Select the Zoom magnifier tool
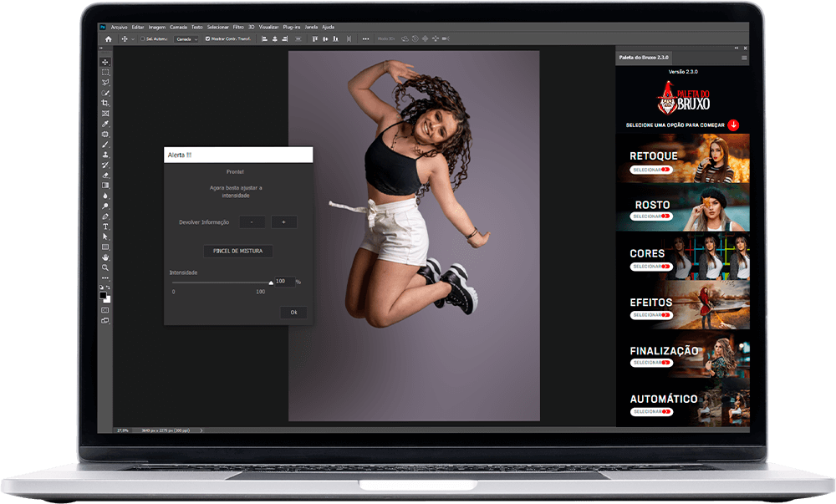The image size is (836, 504). 105,267
